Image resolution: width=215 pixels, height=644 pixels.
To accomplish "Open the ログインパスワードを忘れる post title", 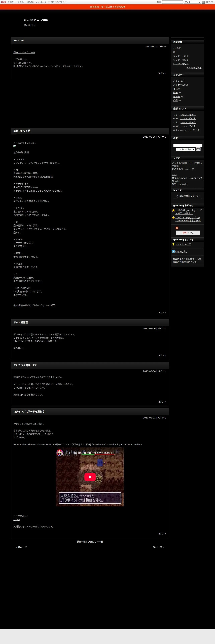I will pos(29,411).
